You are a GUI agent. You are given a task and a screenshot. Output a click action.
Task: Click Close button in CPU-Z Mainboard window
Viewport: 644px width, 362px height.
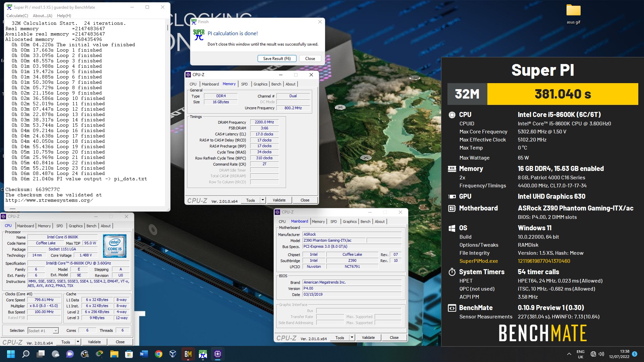click(394, 338)
